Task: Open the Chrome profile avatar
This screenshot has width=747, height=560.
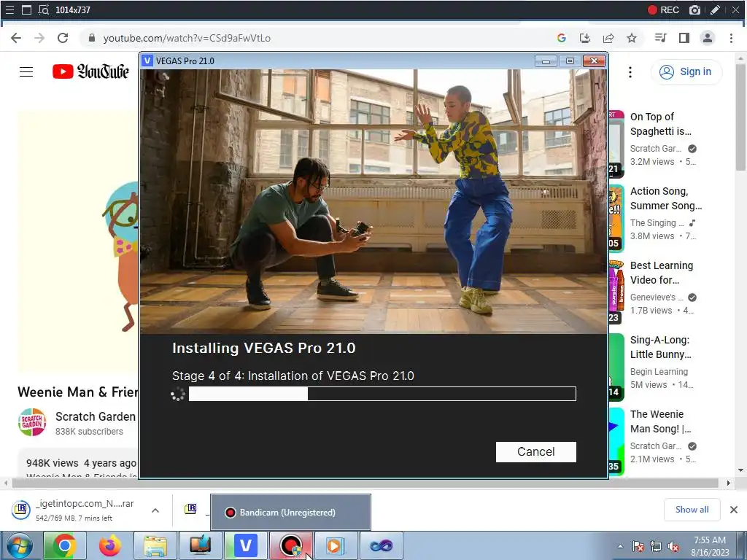Action: click(708, 38)
